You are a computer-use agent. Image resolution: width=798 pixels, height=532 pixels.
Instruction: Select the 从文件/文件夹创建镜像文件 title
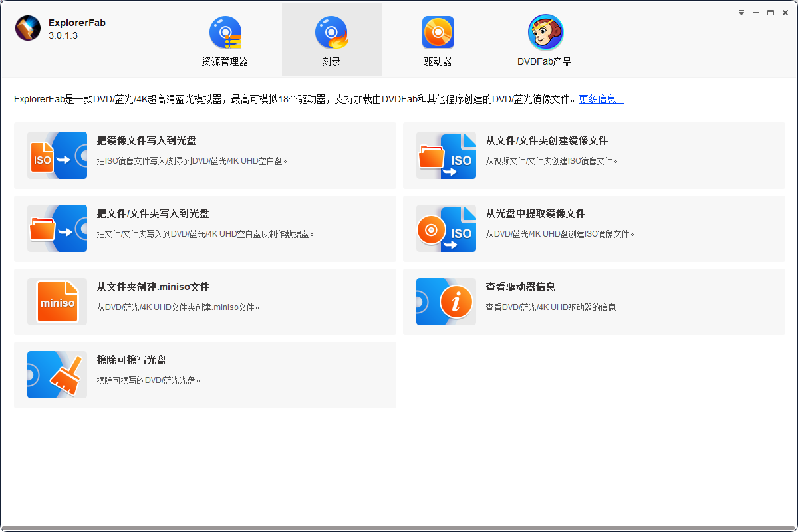547,141
